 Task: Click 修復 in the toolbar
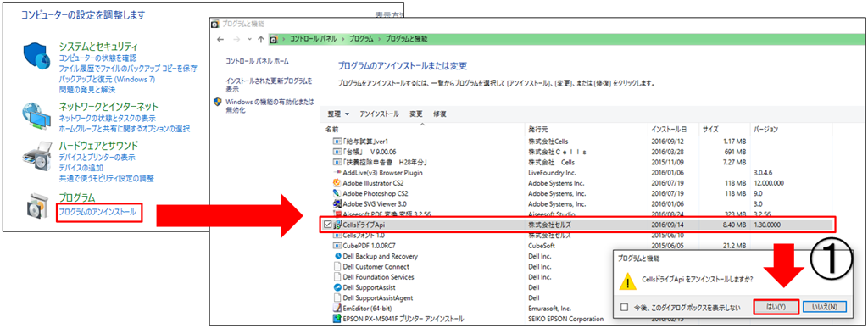(x=440, y=114)
